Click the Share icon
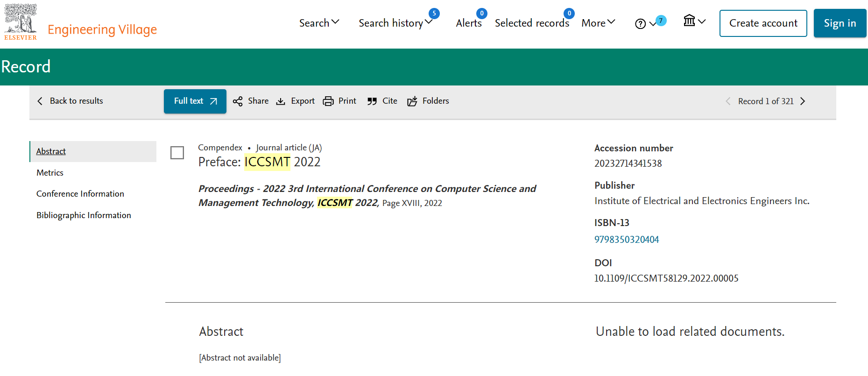This screenshot has width=868, height=376. pos(238,101)
